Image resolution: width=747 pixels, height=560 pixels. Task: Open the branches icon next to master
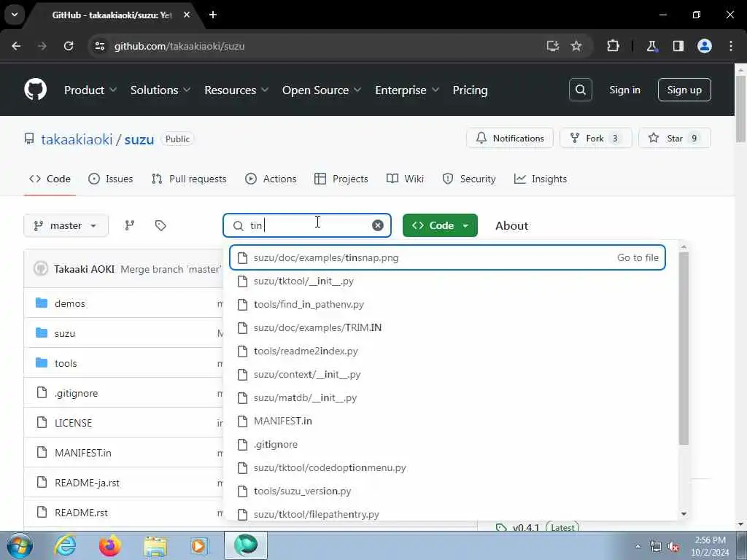130,225
